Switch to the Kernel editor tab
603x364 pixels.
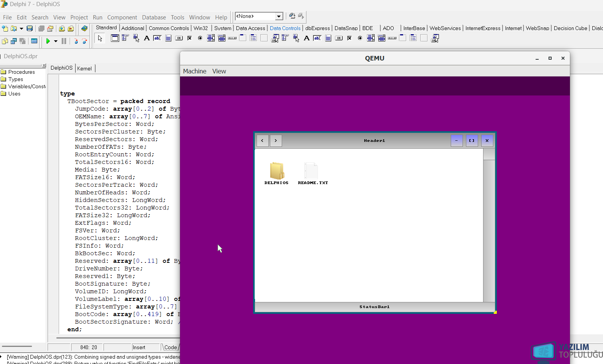click(85, 68)
